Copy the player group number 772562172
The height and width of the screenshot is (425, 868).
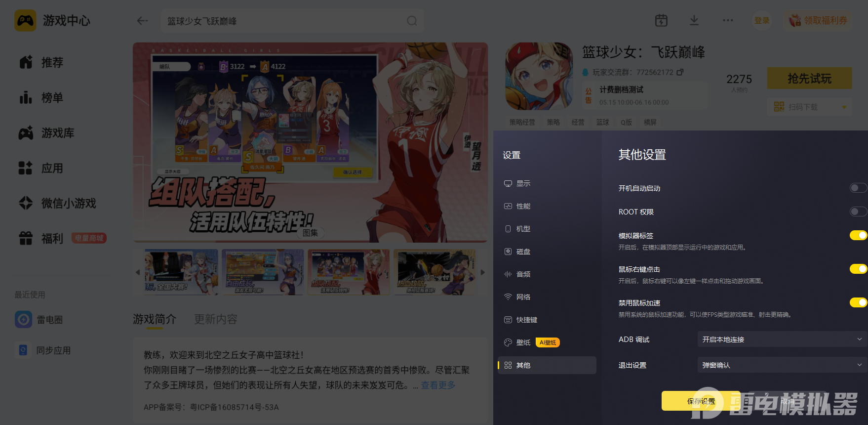[x=680, y=72]
